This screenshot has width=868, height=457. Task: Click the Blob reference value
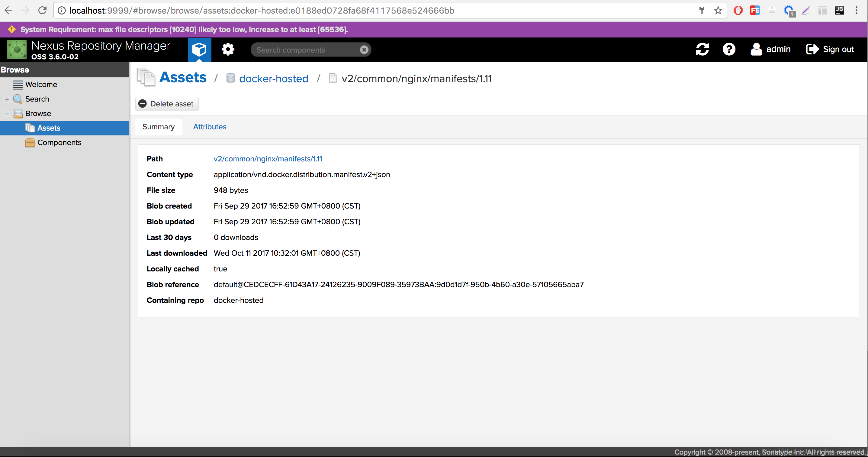tap(399, 284)
